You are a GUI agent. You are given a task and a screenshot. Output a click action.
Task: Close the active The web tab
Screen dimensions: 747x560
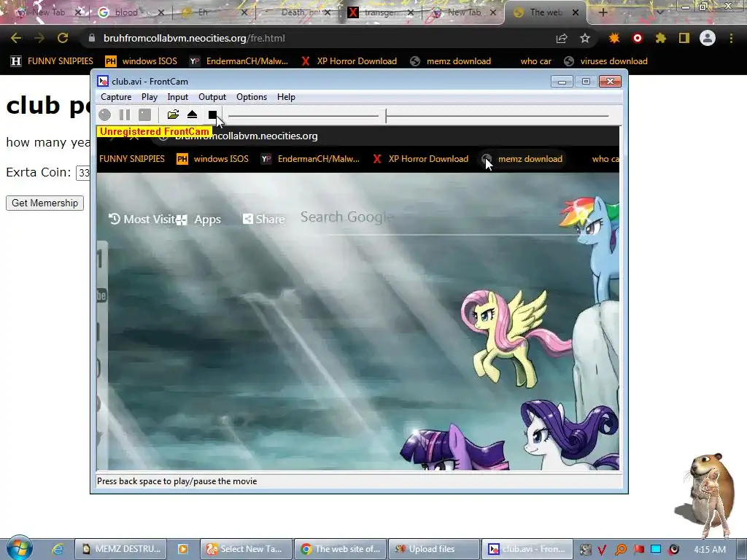576,12
